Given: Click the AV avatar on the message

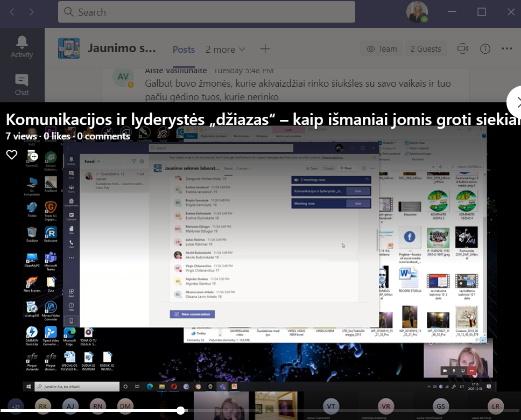Looking at the screenshot, I should pos(123,77).
